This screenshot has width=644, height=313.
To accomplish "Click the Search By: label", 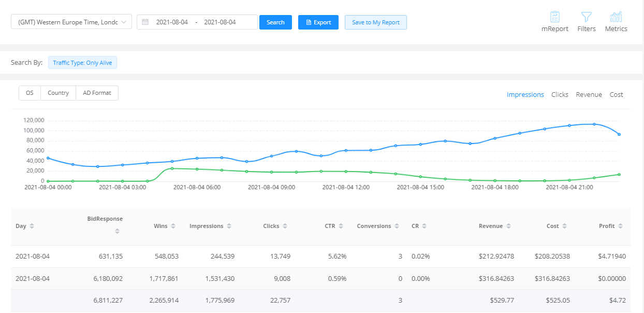I will point(26,63).
